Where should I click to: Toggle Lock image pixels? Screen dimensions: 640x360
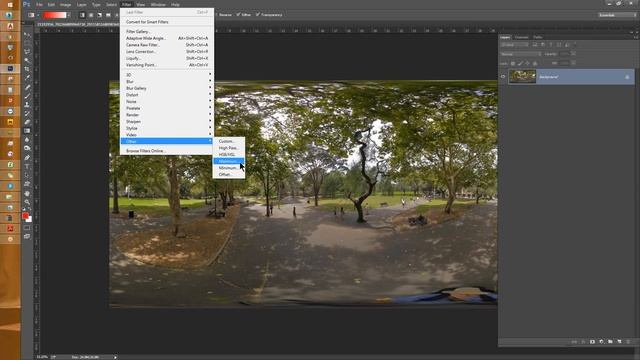[x=520, y=63]
